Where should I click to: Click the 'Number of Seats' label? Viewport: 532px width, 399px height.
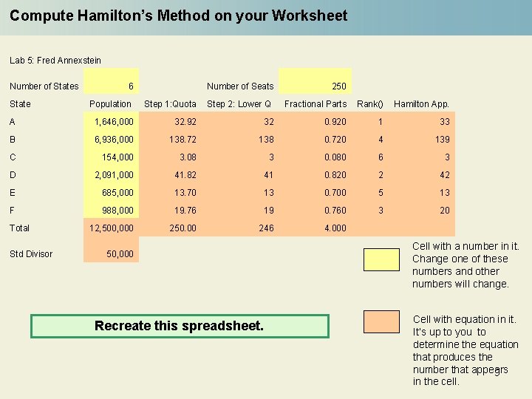[x=240, y=86]
